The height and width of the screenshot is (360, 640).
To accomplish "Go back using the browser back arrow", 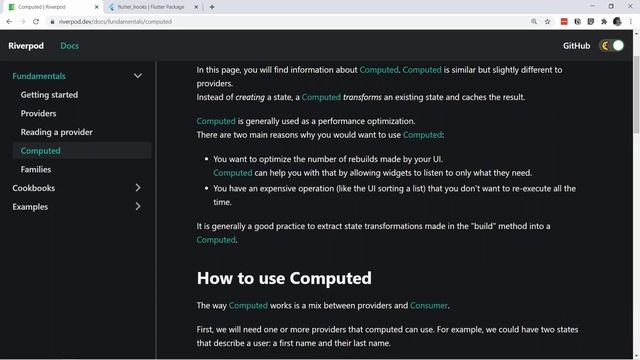I will (x=9, y=22).
